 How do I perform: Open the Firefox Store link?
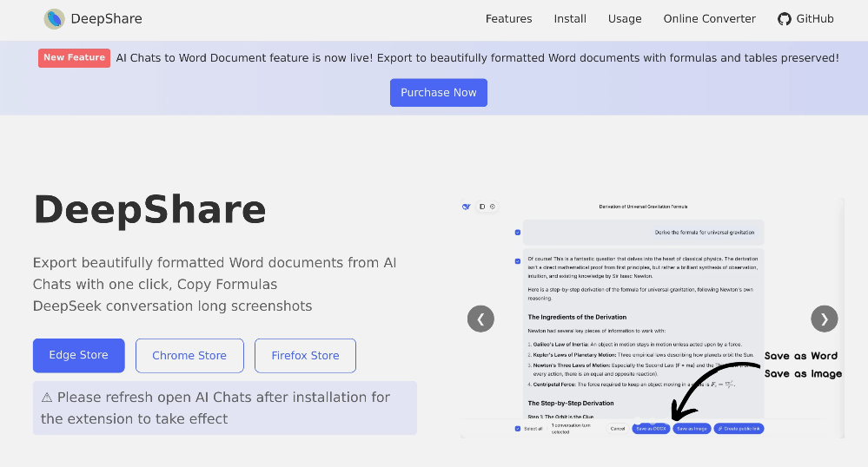pyautogui.click(x=305, y=356)
